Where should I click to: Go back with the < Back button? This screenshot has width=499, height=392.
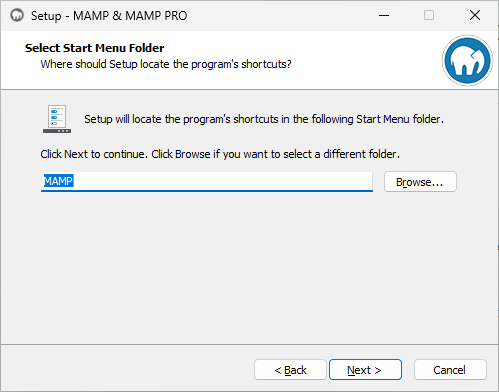(290, 370)
